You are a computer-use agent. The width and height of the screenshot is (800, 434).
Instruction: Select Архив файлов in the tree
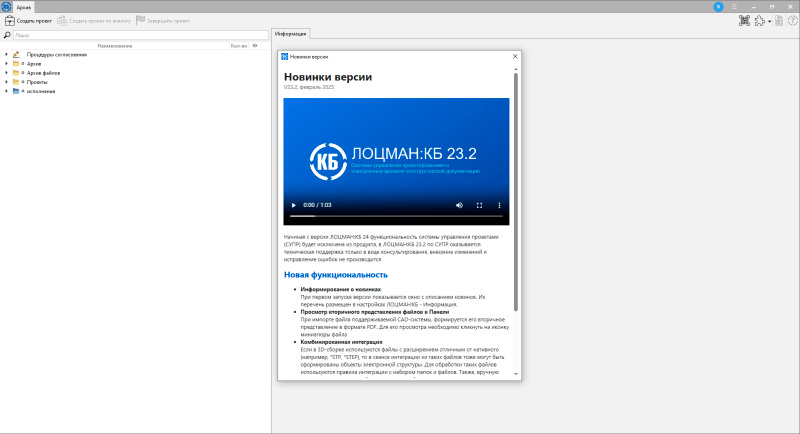click(x=43, y=73)
